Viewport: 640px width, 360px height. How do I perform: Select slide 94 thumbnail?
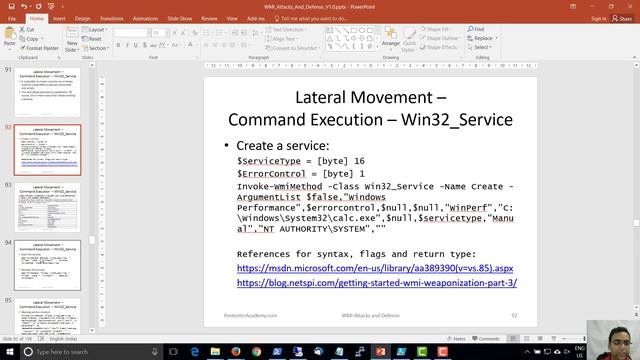(x=47, y=265)
